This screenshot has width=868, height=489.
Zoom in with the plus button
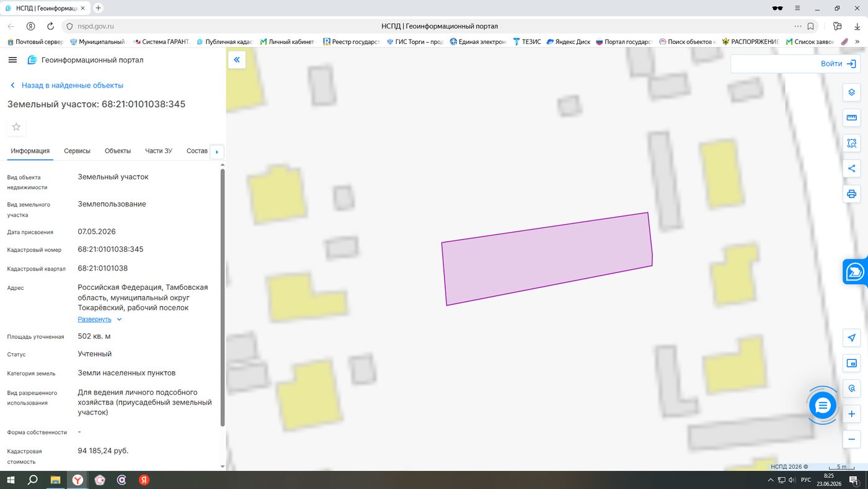click(x=852, y=414)
